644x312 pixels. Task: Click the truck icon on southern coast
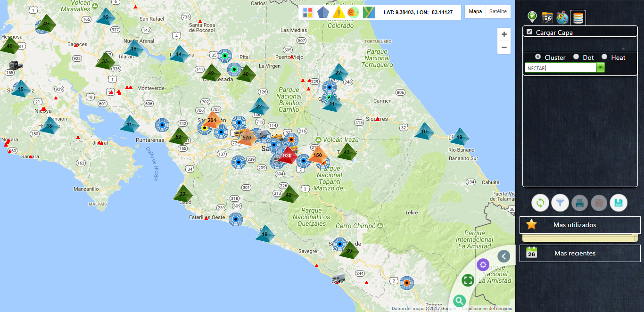coord(338,279)
